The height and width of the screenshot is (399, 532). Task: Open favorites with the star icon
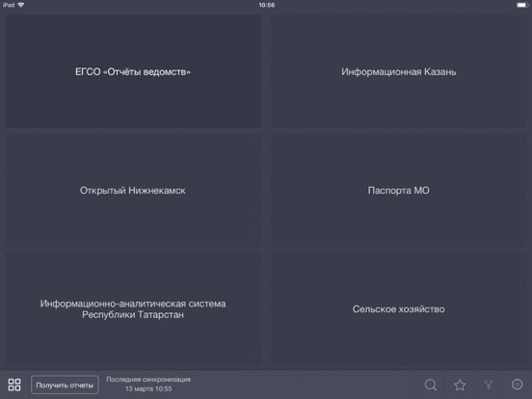tap(460, 385)
